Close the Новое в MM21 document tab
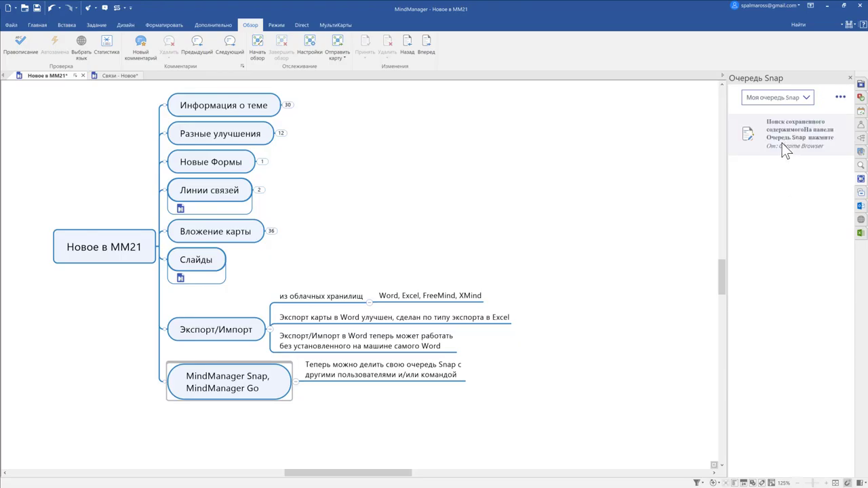This screenshot has height=488, width=868. click(x=83, y=76)
